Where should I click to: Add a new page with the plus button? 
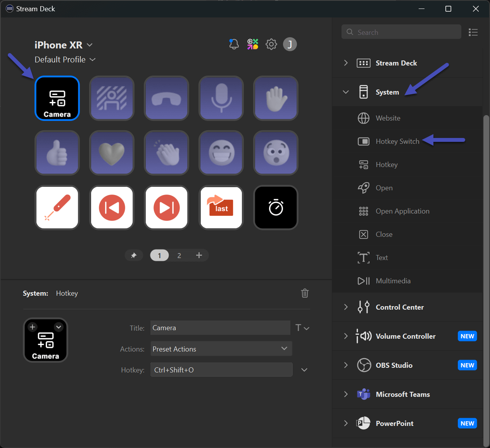pos(199,255)
